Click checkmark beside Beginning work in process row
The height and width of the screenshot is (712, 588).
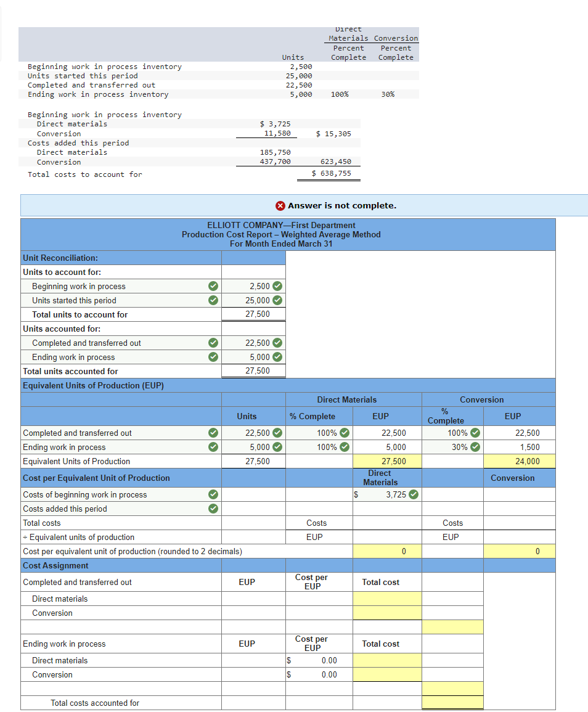coord(214,286)
